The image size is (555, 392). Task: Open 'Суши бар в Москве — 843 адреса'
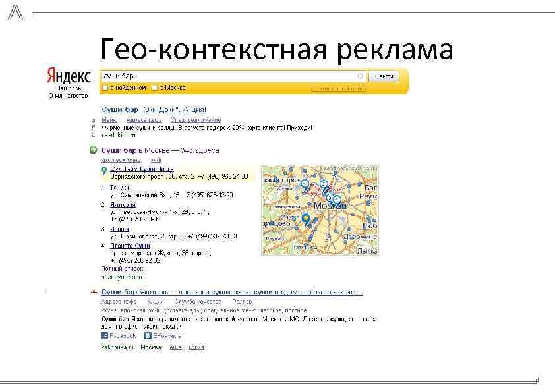click(160, 150)
